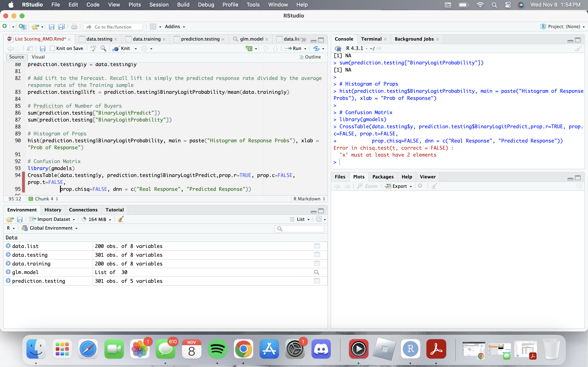Open the Session menu

(x=159, y=5)
